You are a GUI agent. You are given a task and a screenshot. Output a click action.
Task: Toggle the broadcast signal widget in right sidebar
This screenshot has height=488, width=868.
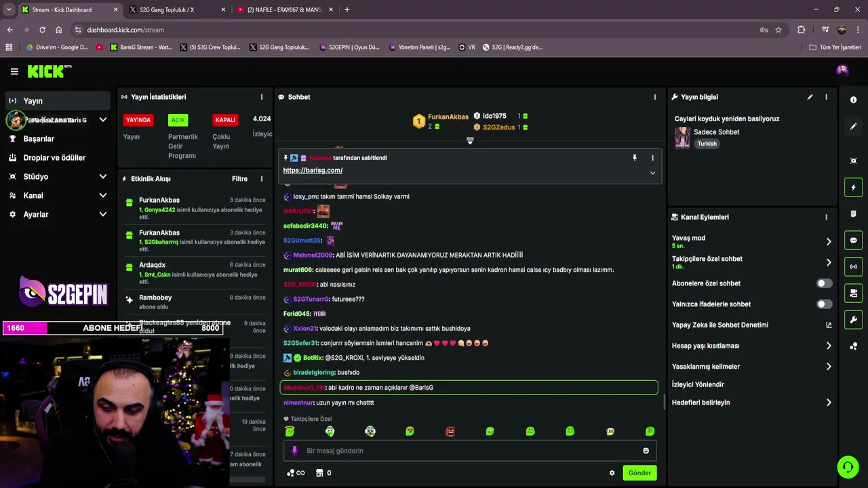pyautogui.click(x=853, y=266)
